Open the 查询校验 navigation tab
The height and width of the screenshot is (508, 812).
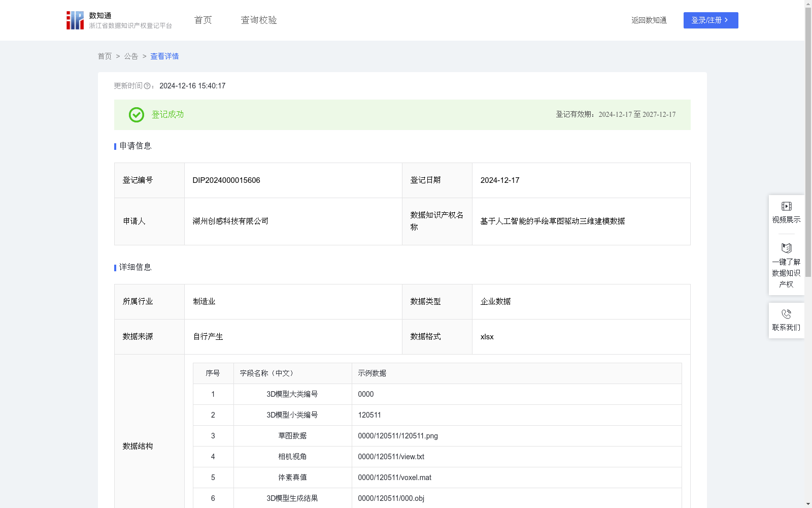259,20
